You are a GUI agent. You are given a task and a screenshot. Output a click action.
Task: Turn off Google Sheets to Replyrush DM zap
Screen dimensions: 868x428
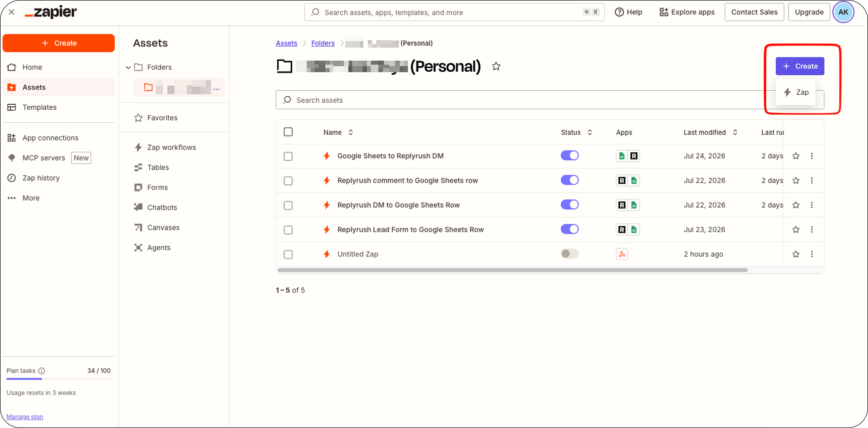(570, 155)
